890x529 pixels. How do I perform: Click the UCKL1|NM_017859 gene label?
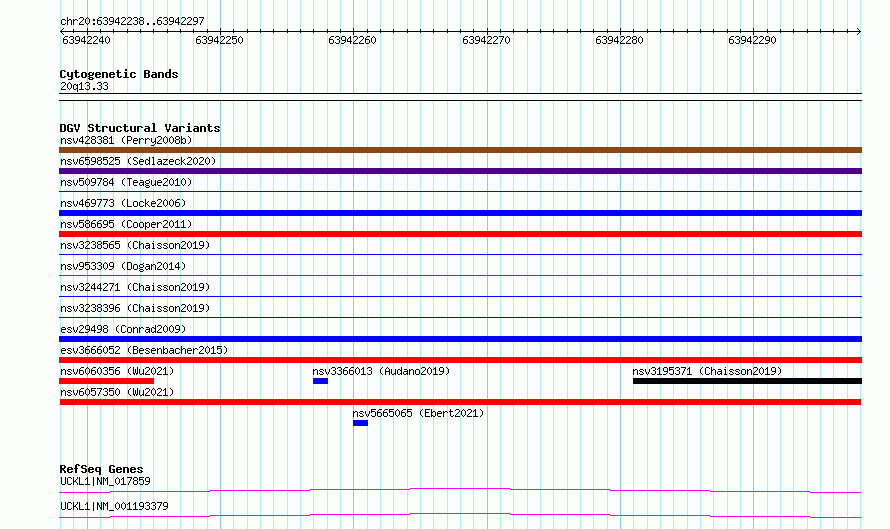[105, 481]
